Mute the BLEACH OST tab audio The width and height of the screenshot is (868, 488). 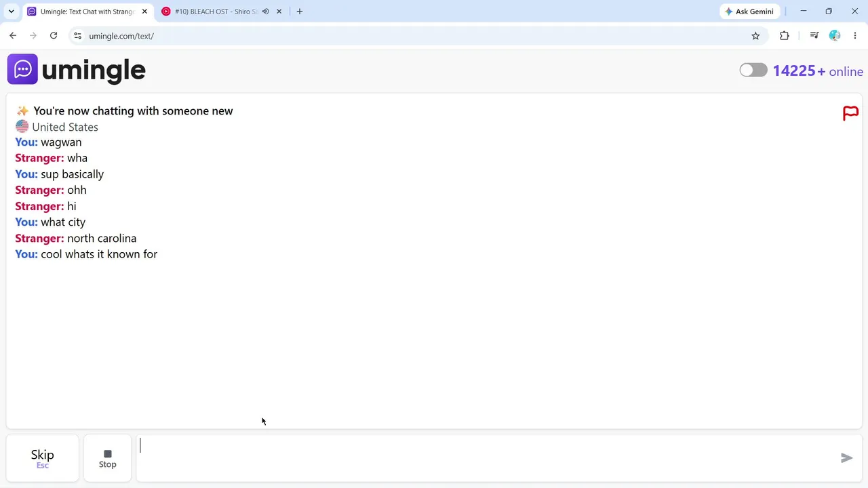click(x=265, y=12)
